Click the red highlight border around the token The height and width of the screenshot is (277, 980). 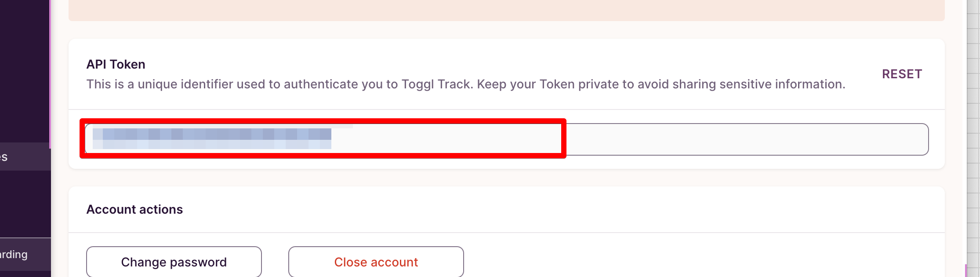coord(323,121)
